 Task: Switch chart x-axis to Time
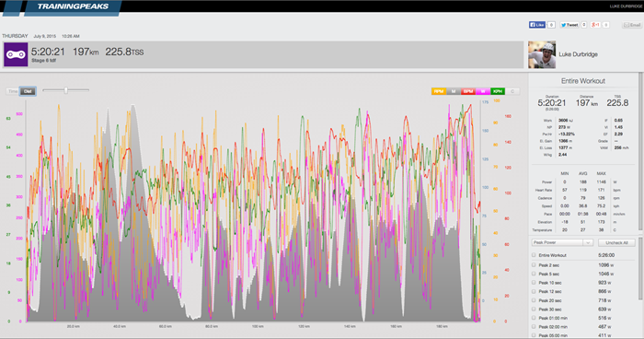[13, 91]
